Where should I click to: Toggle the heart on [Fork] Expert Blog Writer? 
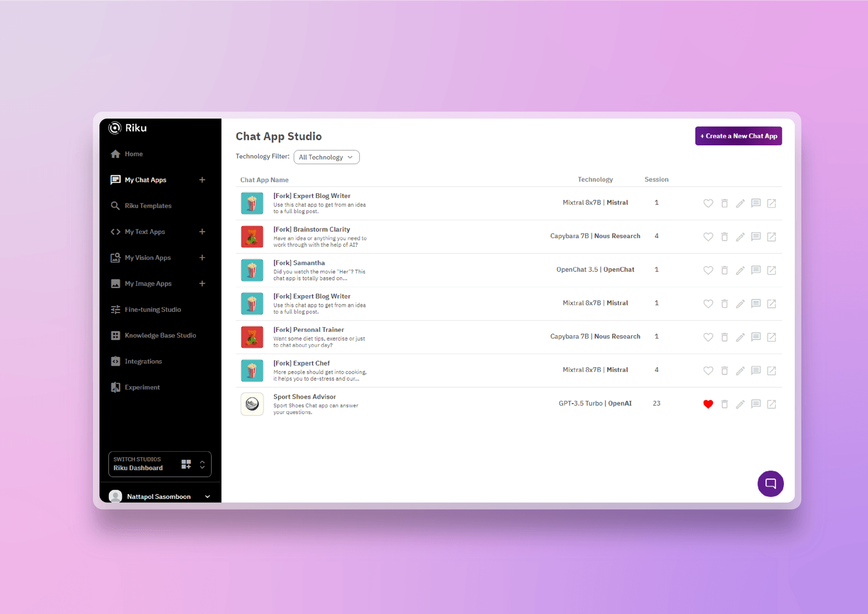coord(708,203)
